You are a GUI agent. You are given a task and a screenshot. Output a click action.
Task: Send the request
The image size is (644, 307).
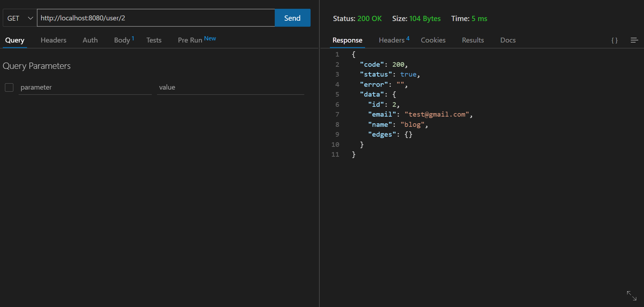point(292,18)
